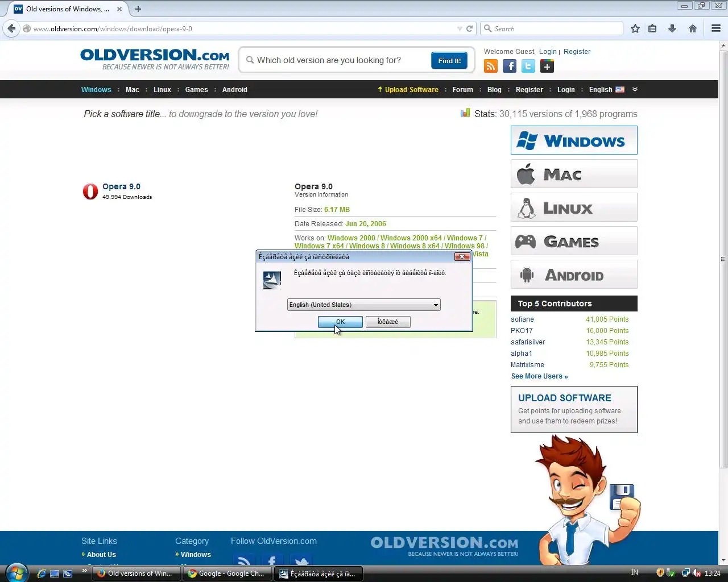Viewport: 728px width, 582px height.
Task: Click the reload page icon in address bar
Action: pyautogui.click(x=470, y=28)
